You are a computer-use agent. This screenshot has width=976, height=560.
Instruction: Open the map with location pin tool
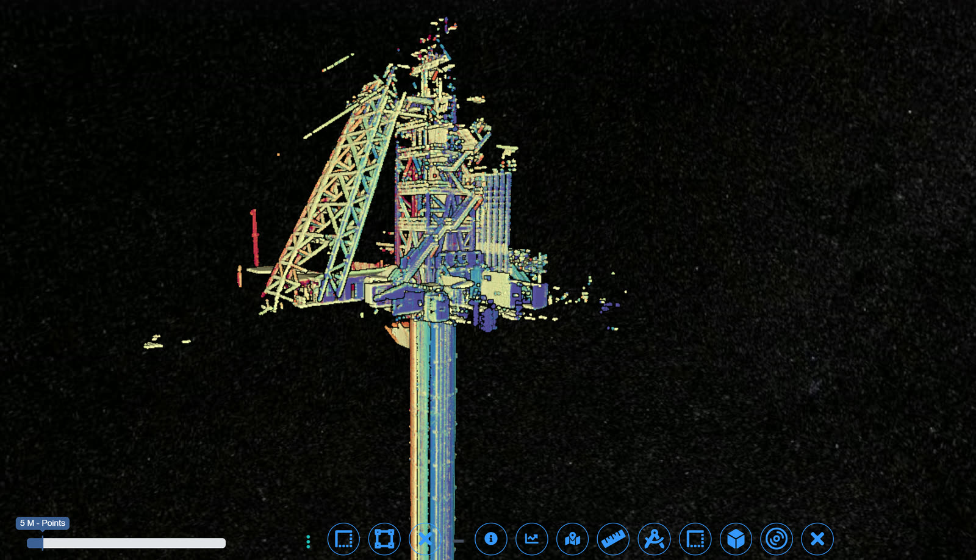tap(573, 539)
